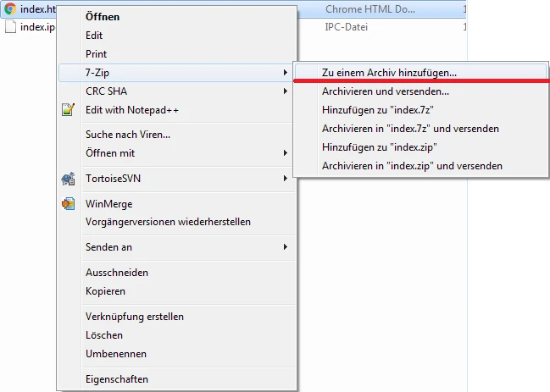Click the Chrome icon next to index.html
This screenshot has height=392, width=550.
coord(10,9)
